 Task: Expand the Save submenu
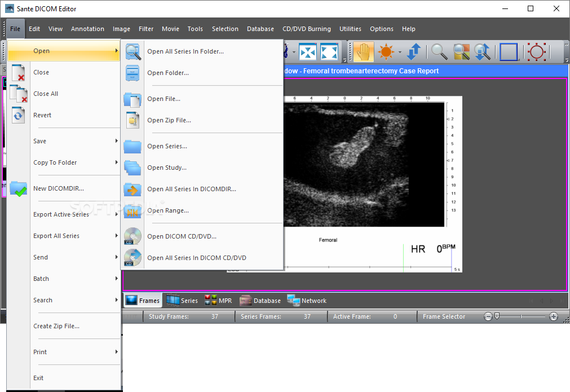click(116, 141)
